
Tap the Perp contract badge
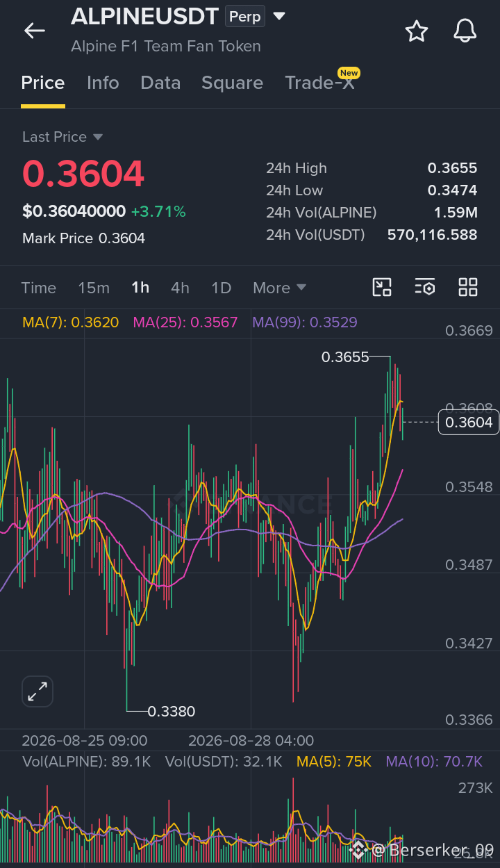[x=245, y=17]
